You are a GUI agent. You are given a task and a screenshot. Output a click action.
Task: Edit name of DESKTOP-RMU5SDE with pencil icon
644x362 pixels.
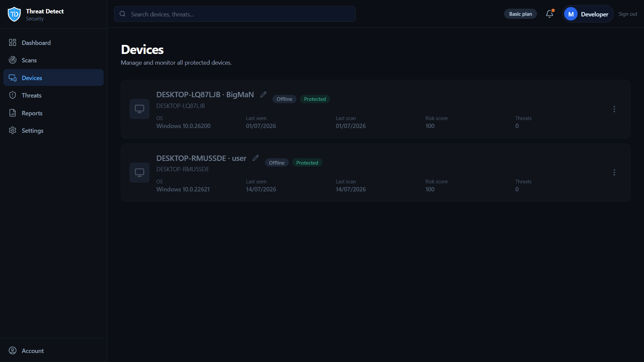(x=256, y=158)
